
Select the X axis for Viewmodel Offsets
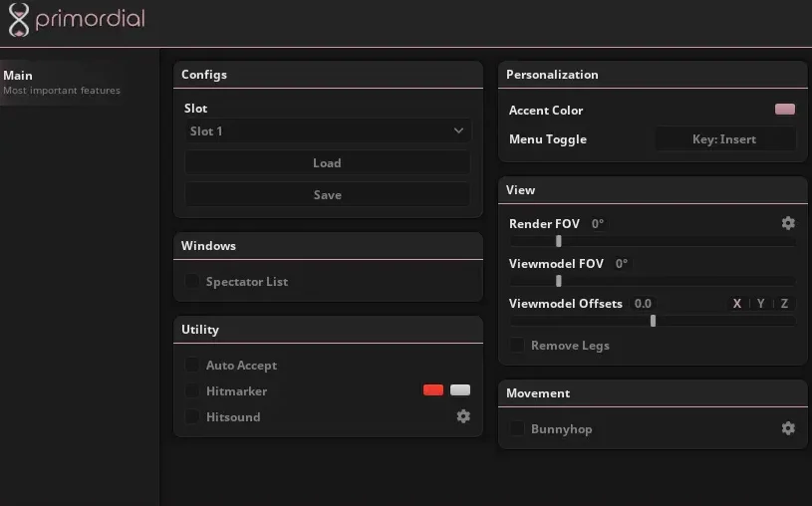coord(737,304)
